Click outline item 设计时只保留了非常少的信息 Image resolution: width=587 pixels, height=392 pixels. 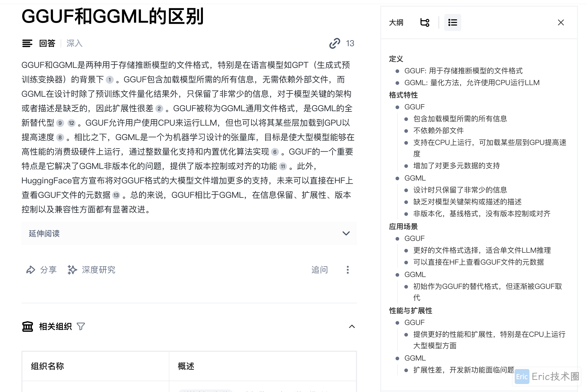(460, 190)
